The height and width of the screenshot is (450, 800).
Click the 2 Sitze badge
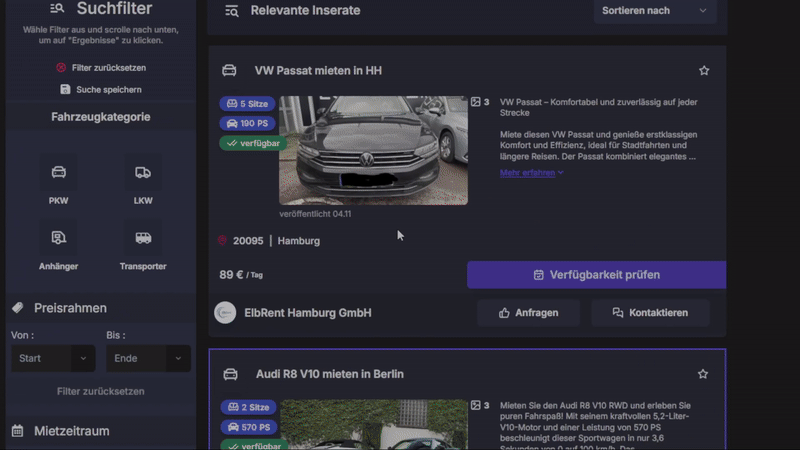point(248,407)
